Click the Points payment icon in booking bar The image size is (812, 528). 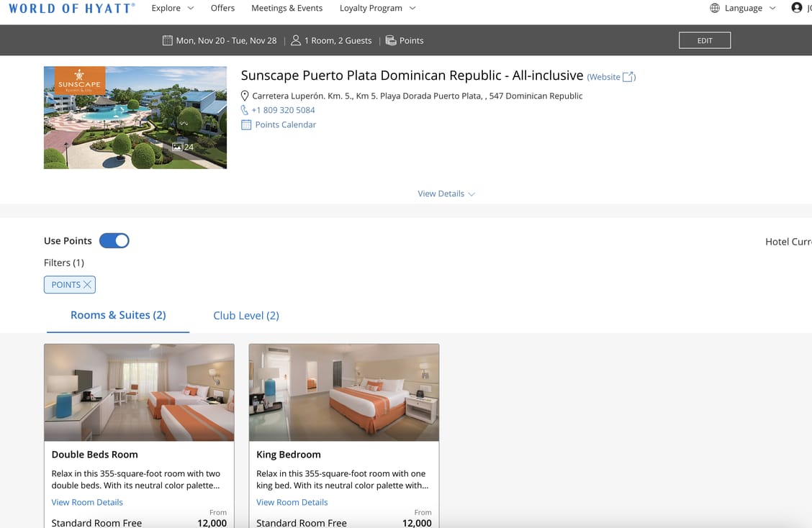[390, 40]
